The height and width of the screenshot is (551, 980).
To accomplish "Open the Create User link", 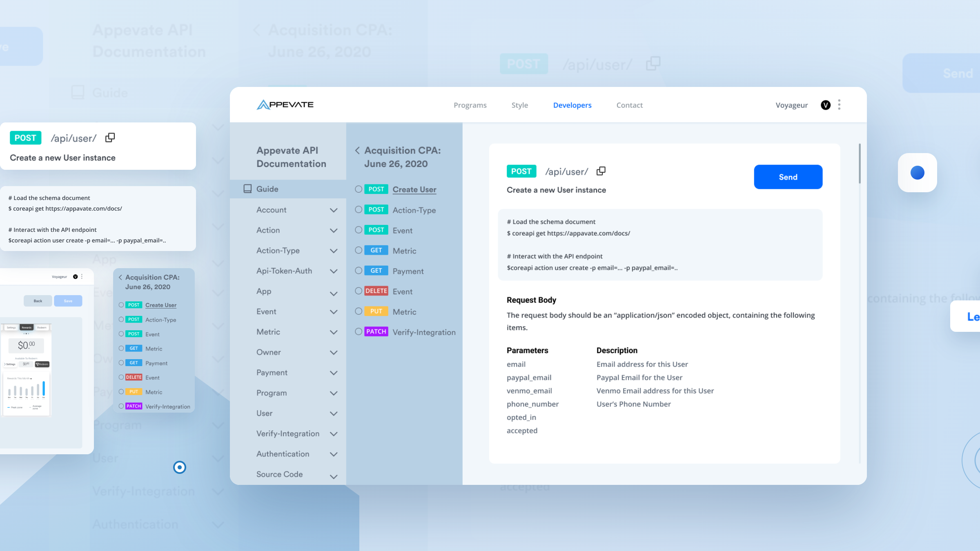I will tap(414, 189).
